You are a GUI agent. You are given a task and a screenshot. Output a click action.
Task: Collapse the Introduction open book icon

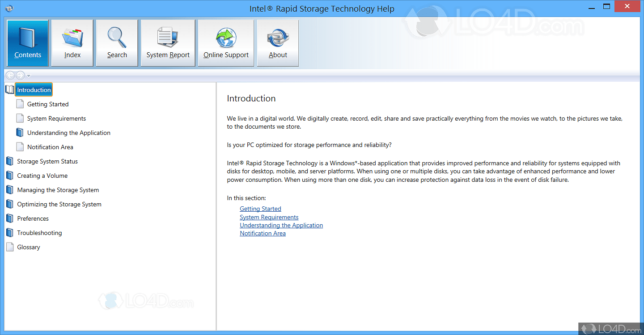point(10,90)
